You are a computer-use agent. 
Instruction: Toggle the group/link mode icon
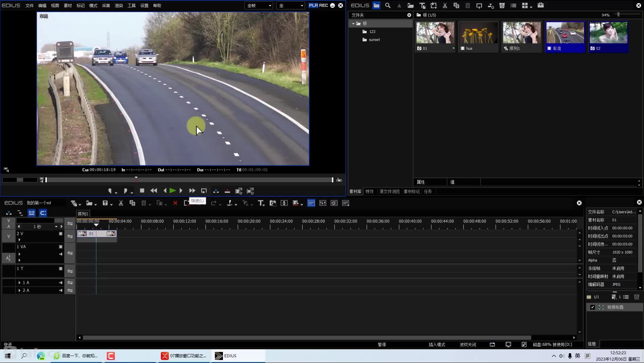pyautogui.click(x=32, y=213)
